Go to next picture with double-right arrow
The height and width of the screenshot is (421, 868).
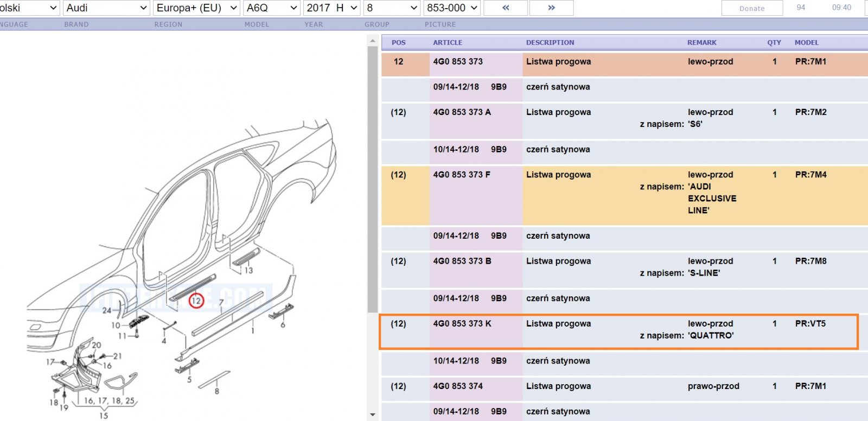tap(551, 8)
